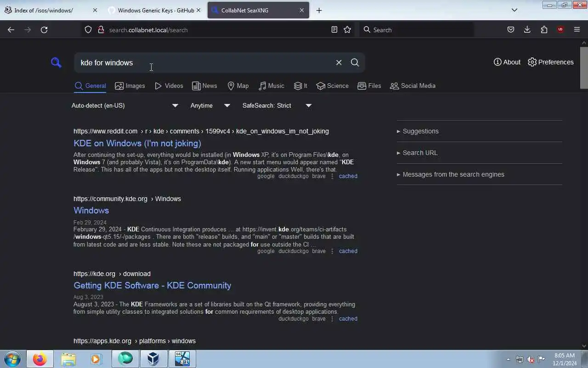Open the Anytime time range dropdown

(210, 105)
